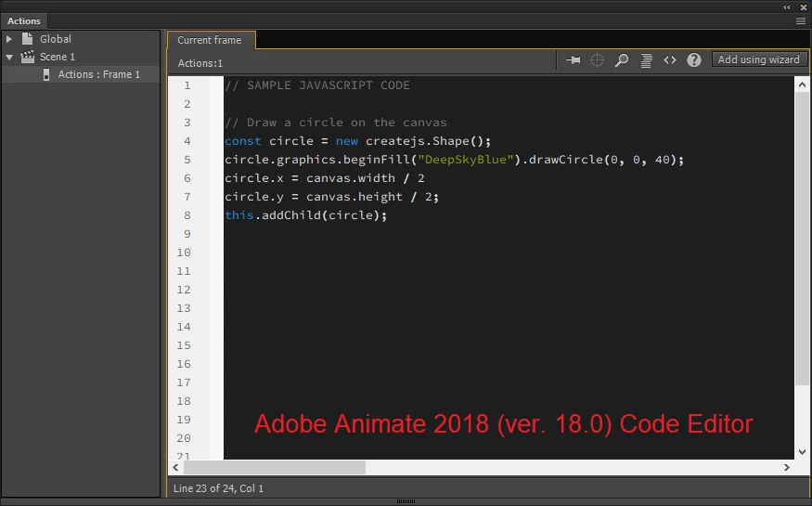The width and height of the screenshot is (812, 506).
Task: Click the "DeepSkyBlue" string on line 5
Action: pos(465,160)
